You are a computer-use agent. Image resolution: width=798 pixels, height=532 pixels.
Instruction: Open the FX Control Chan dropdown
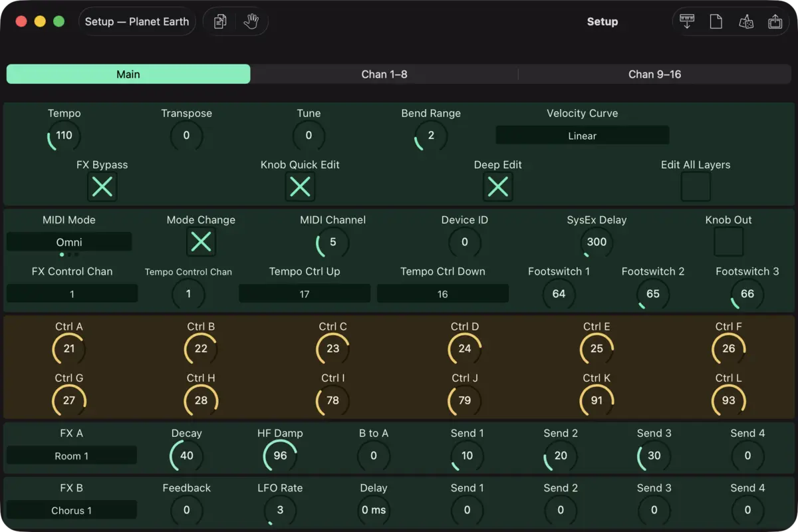point(72,294)
